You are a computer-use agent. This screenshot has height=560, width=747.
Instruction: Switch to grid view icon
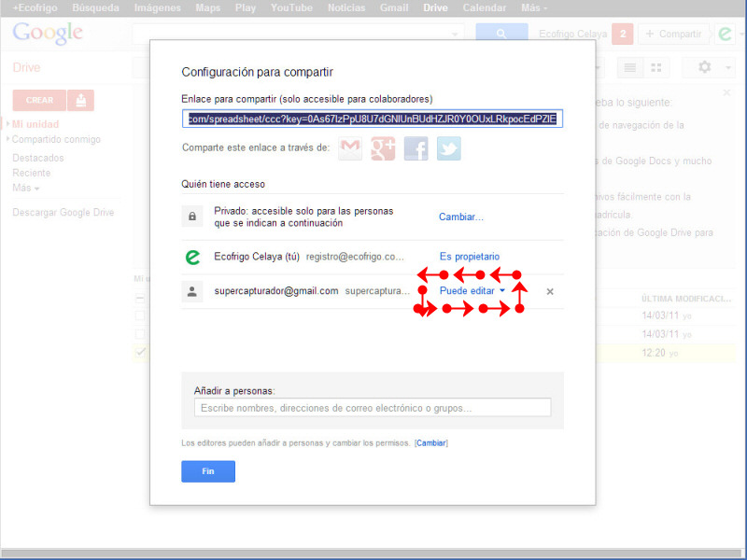point(656,67)
